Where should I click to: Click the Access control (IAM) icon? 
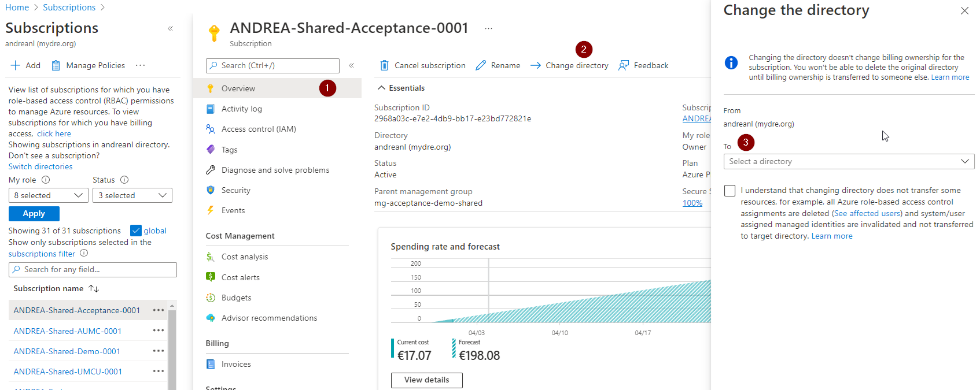(211, 129)
